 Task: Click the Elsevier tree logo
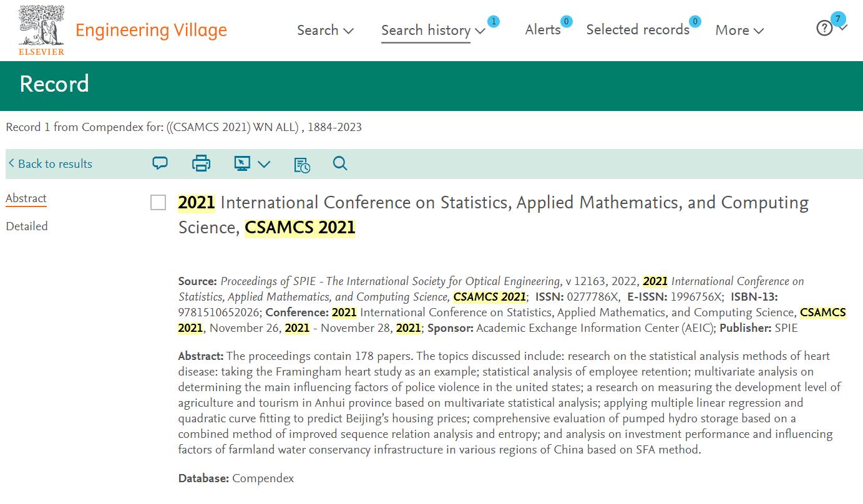pos(41,30)
